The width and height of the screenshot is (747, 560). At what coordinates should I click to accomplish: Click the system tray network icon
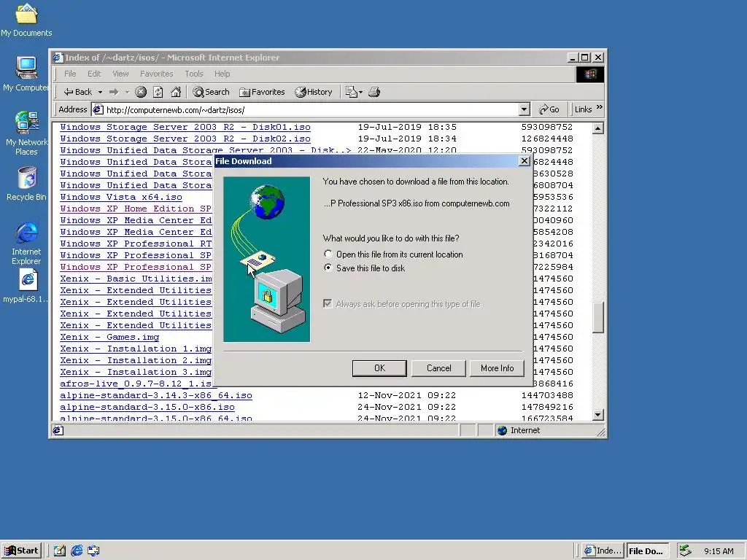coord(685,551)
